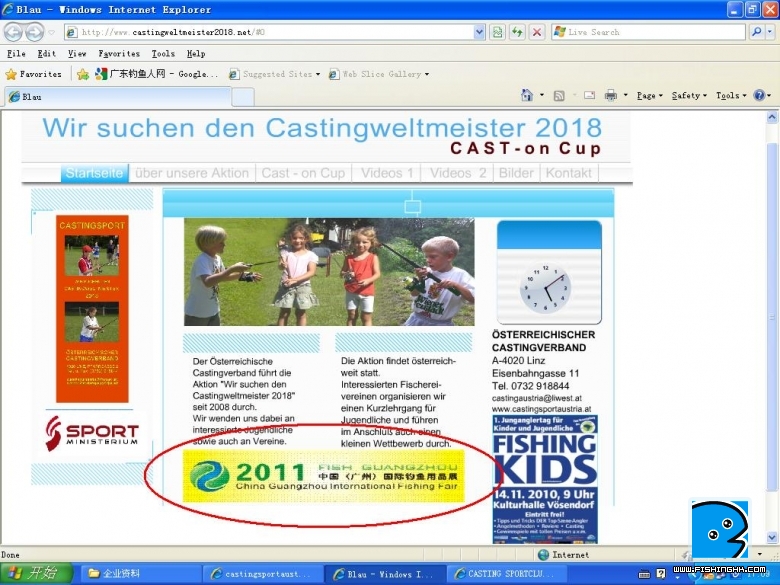Open the Safety command dropdown
780x585 pixels.
click(689, 96)
